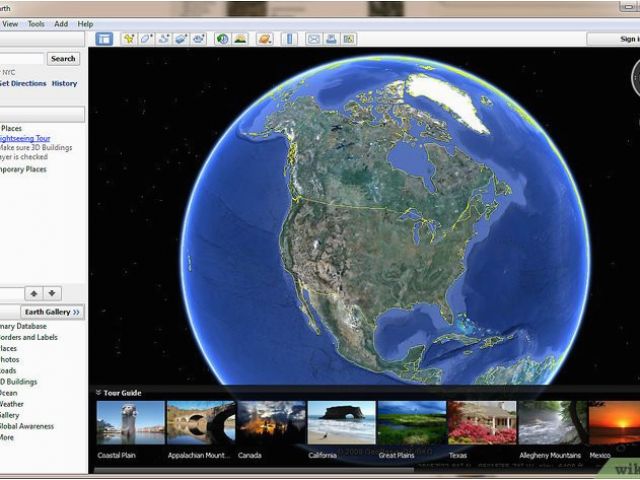Image resolution: width=640 pixels, height=480 pixels.
Task: Click the Add Placemark pushpin icon
Action: [129, 39]
